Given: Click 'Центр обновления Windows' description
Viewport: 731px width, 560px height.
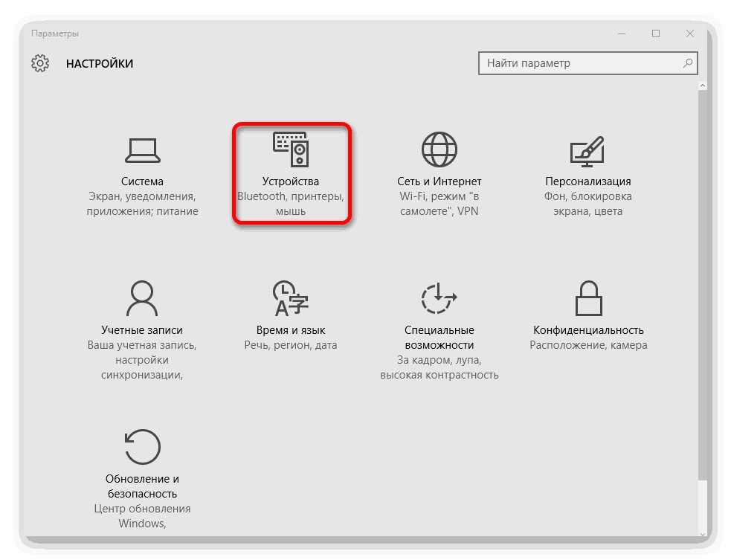Looking at the screenshot, I should 142,515.
